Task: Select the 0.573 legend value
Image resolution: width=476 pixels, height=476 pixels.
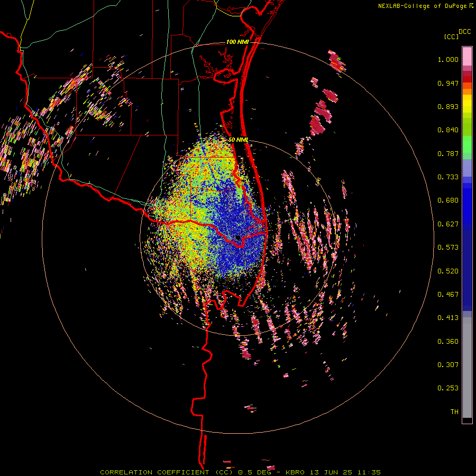Action: pyautogui.click(x=448, y=248)
